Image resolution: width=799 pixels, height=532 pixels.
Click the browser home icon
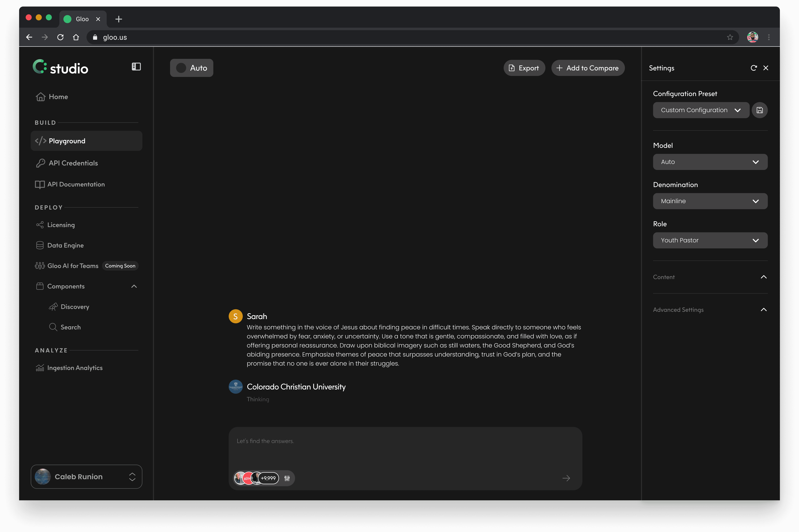76,37
